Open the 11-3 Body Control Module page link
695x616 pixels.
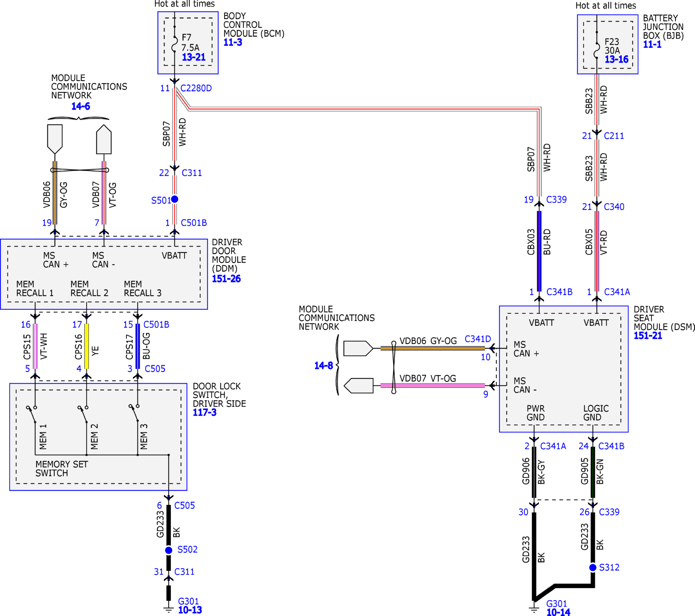tap(233, 42)
